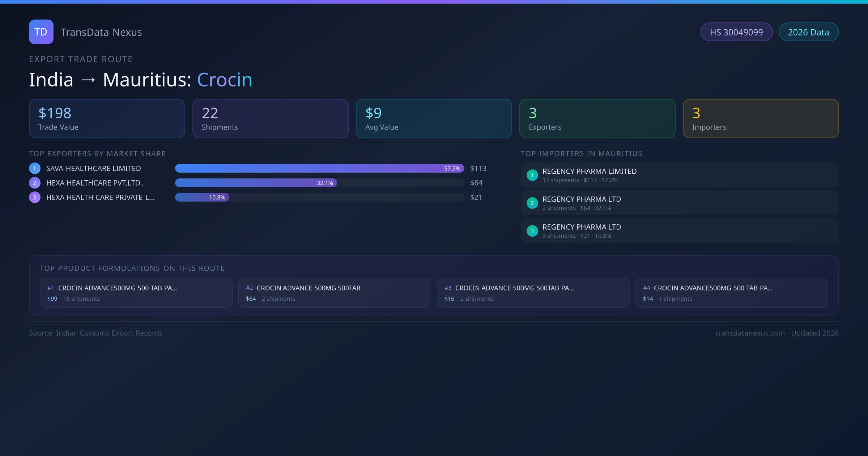This screenshot has height=456, width=868.
Task: Click rank 2 badge for Hexa Healthcare Pvt.Ltd.
Action: 35,183
